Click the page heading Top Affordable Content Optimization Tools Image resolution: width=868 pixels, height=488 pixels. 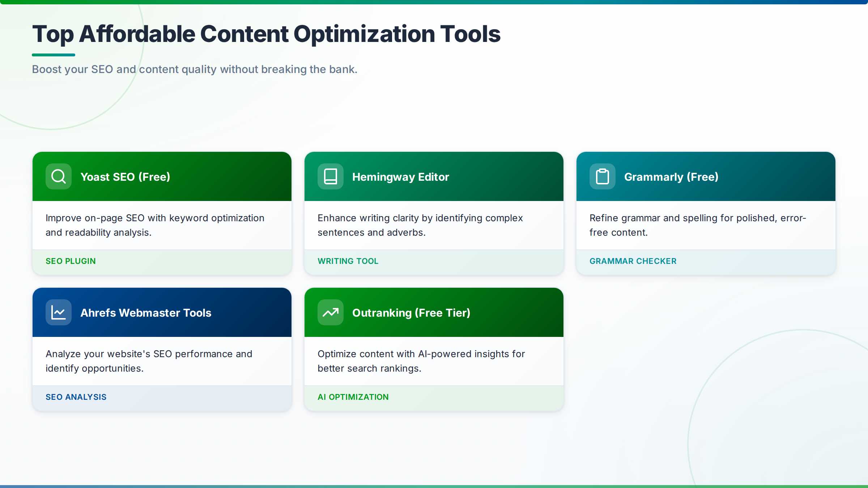pos(267,34)
